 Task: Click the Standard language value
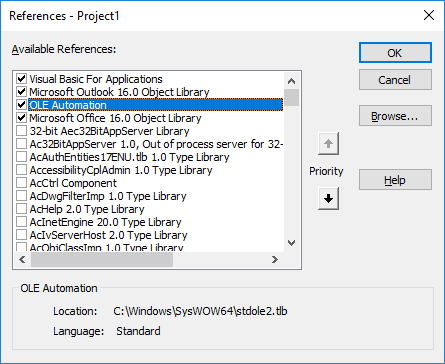click(x=138, y=331)
